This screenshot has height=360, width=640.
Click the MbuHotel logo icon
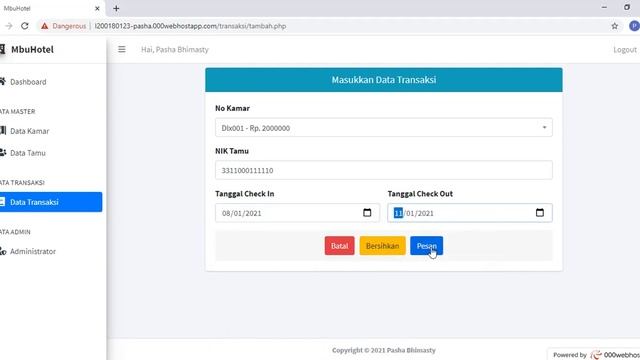coord(2,49)
